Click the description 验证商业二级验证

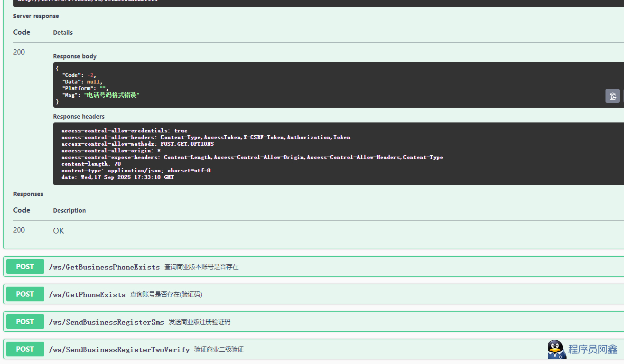point(219,350)
